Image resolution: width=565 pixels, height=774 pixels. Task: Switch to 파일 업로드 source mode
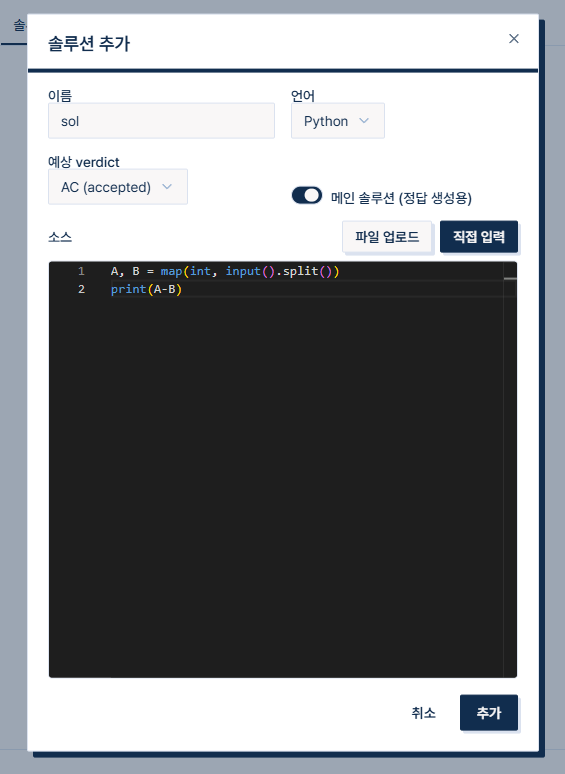point(387,237)
